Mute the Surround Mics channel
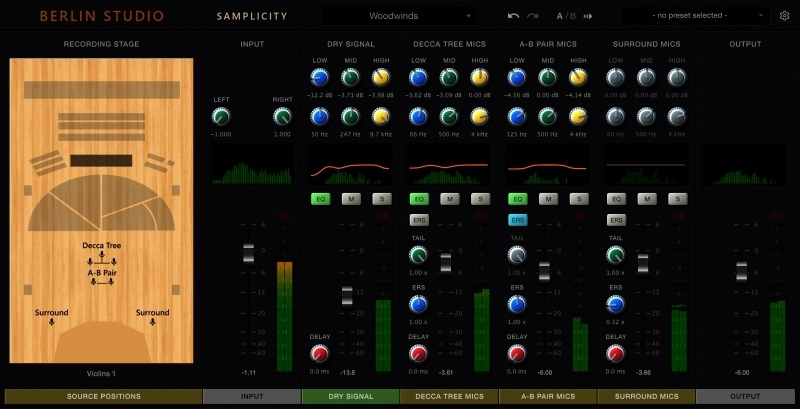Screen dimensions: 800x409 pyautogui.click(x=647, y=199)
